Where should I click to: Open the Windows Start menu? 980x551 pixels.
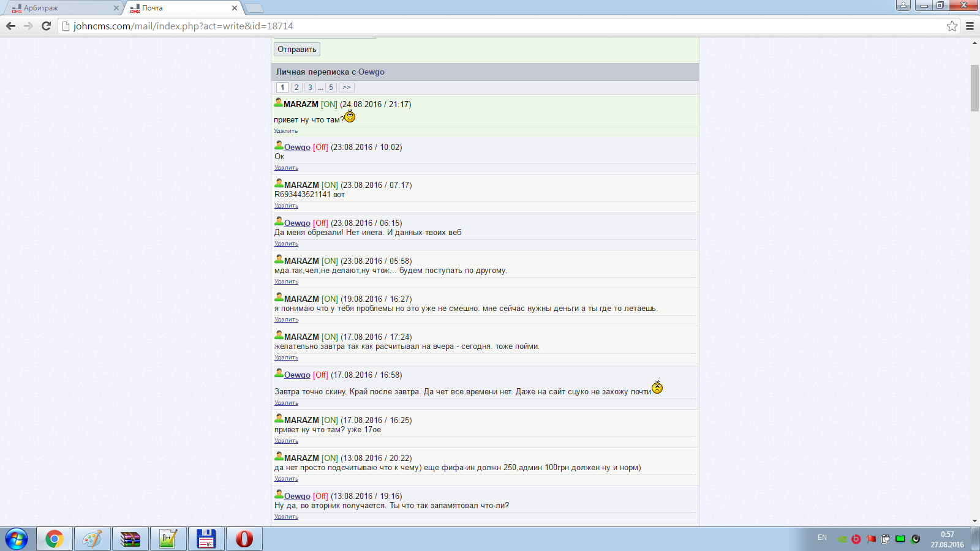(17, 539)
